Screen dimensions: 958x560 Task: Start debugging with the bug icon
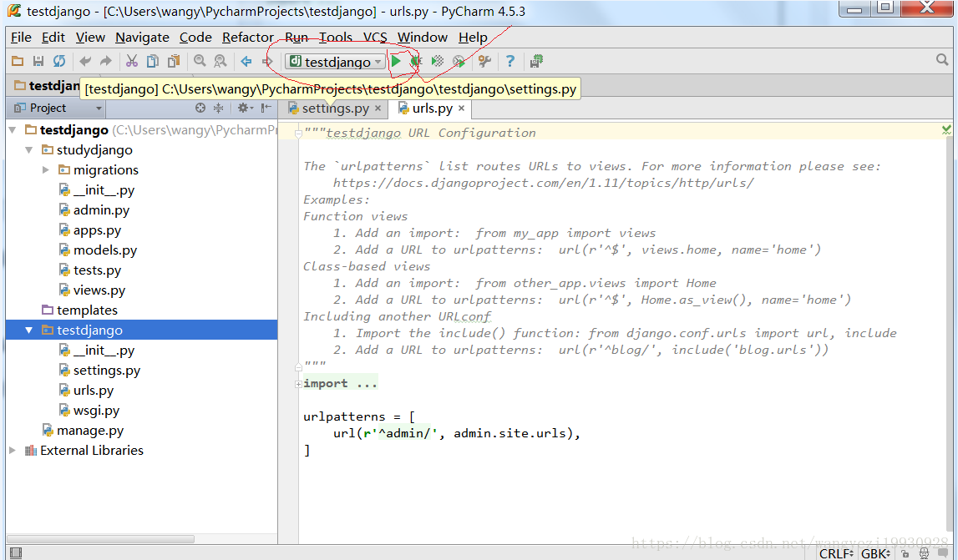tap(416, 61)
